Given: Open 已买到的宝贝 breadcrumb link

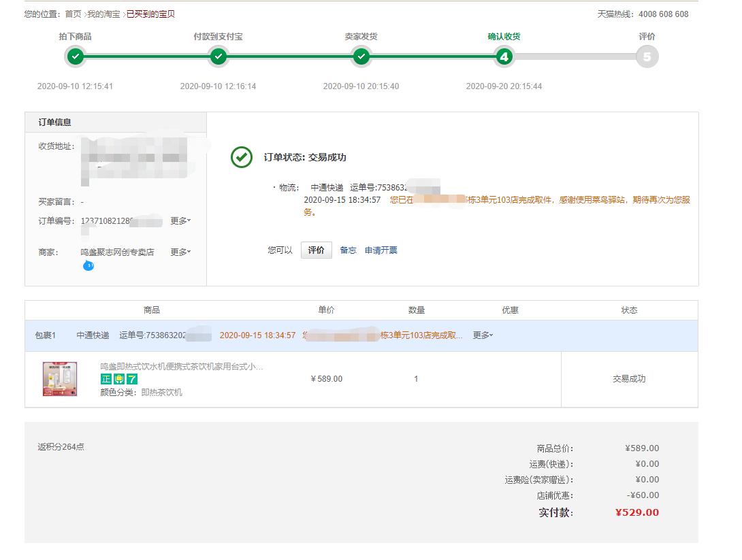Looking at the screenshot, I should pyautogui.click(x=150, y=14).
